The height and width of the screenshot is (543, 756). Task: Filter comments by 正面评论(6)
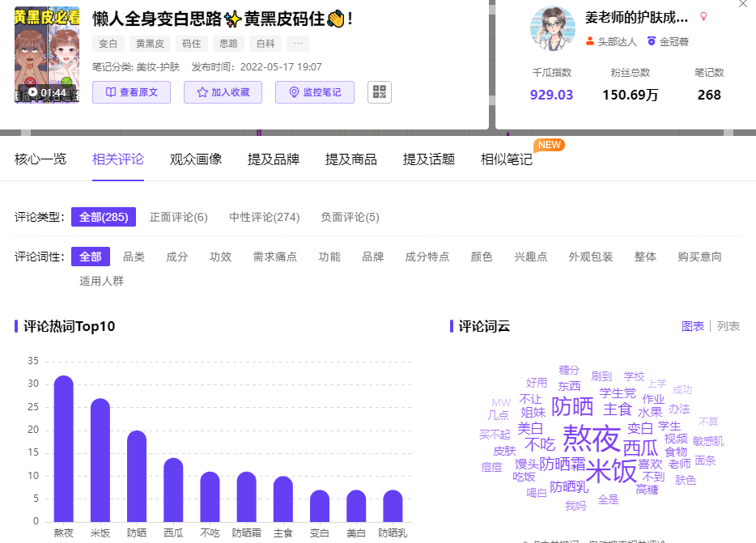point(179,217)
